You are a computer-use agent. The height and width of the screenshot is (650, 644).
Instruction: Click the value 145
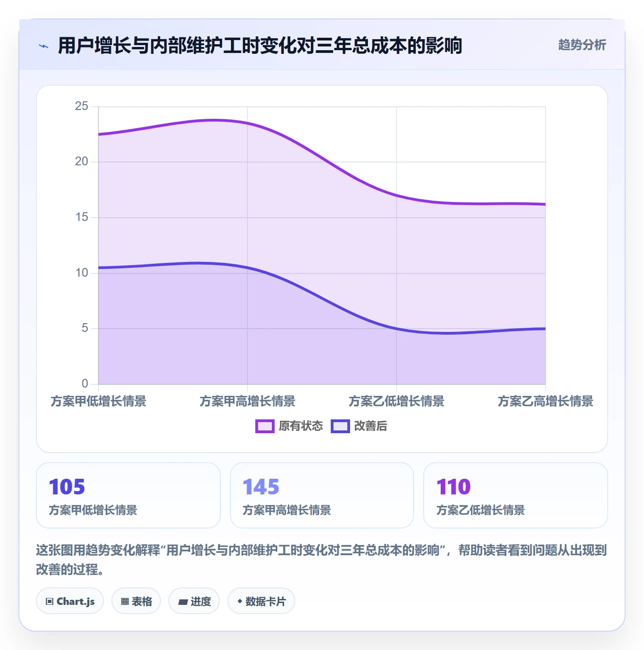261,487
